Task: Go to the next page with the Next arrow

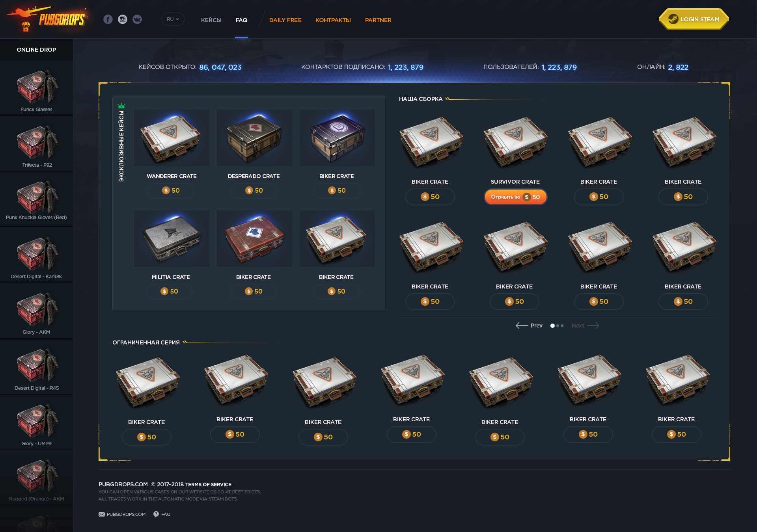Action: [585, 326]
